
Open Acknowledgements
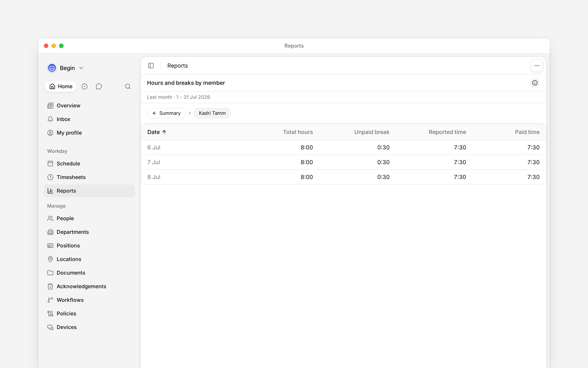click(x=89, y=286)
